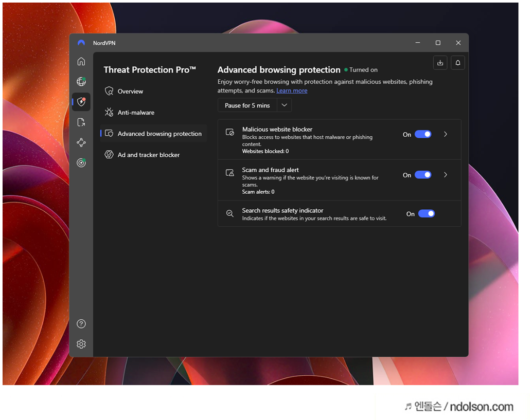Turn off the Malicious website blocker toggle
Viewport: 532px width, 420px height.
[x=423, y=134]
